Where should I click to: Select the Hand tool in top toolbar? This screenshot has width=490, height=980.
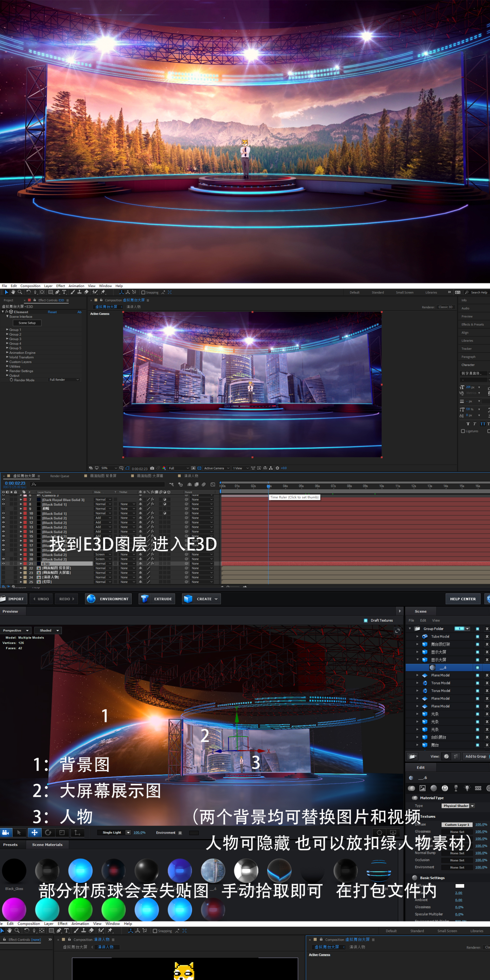[13, 292]
